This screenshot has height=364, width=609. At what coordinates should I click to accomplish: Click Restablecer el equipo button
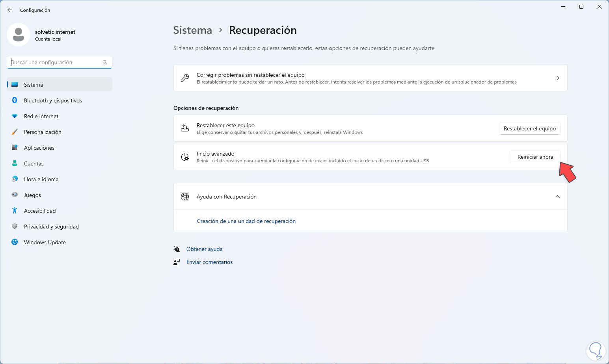(529, 128)
